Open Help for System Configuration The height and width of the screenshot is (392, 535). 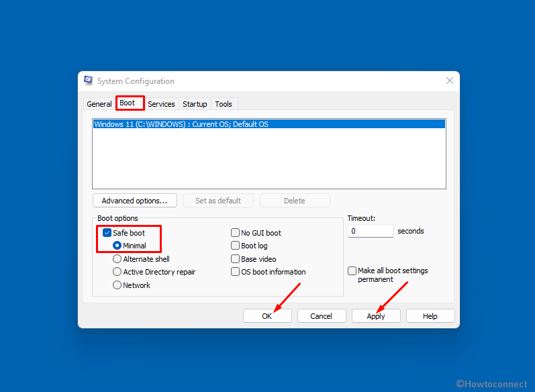coord(430,316)
